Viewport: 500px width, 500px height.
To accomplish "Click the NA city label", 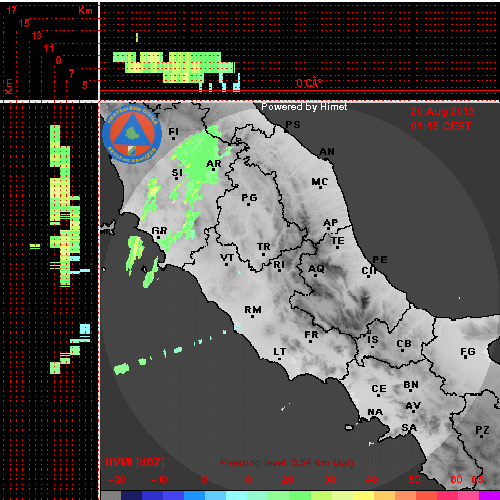I will (x=375, y=412).
